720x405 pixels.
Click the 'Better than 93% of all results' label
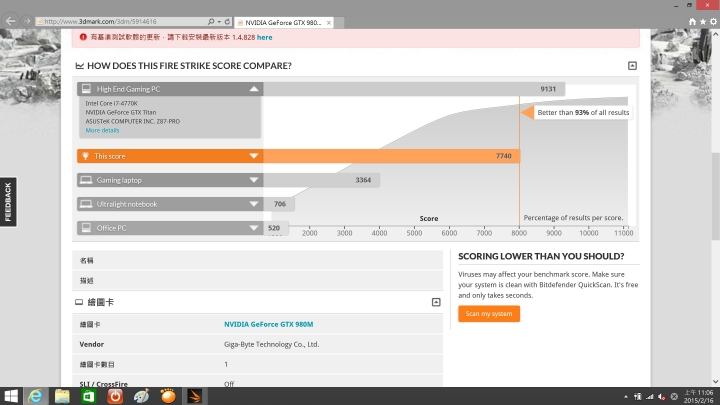pyautogui.click(x=583, y=112)
